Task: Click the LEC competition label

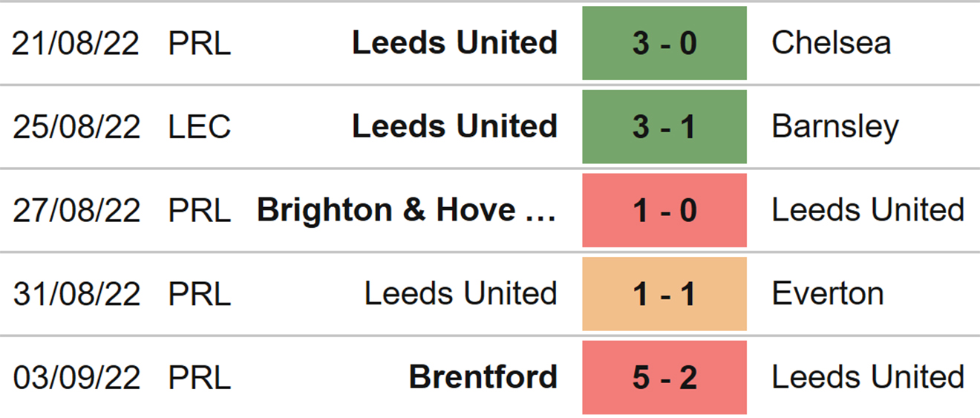Action: pyautogui.click(x=199, y=127)
